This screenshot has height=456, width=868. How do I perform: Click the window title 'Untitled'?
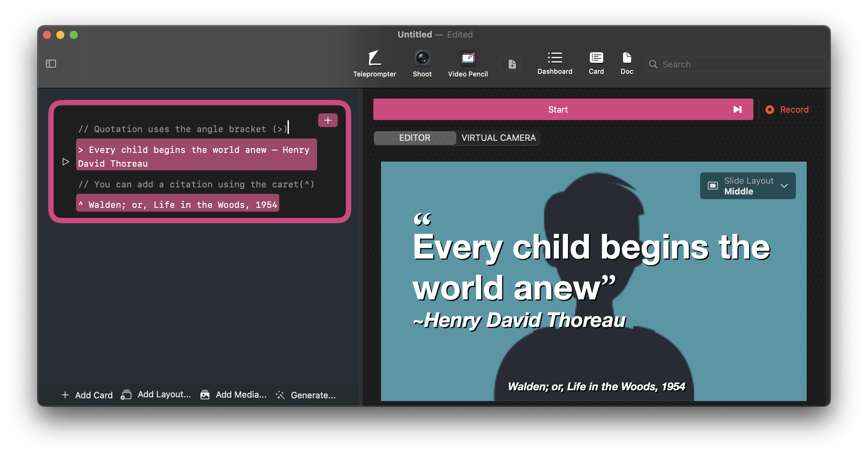[415, 35]
